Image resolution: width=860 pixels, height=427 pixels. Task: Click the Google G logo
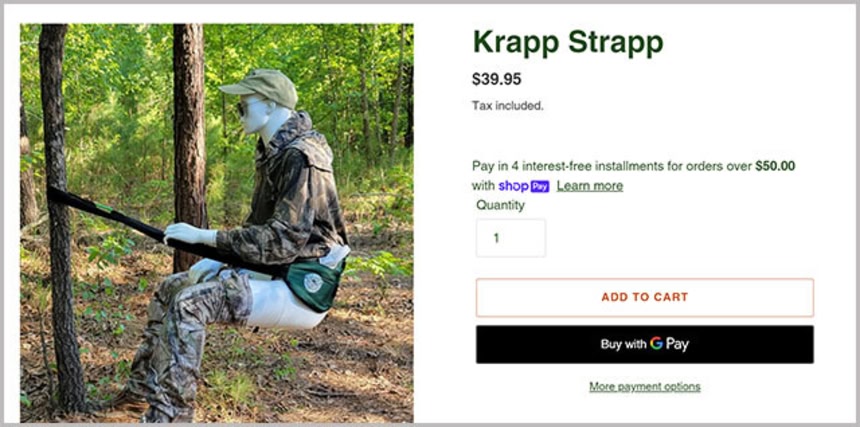tap(657, 344)
